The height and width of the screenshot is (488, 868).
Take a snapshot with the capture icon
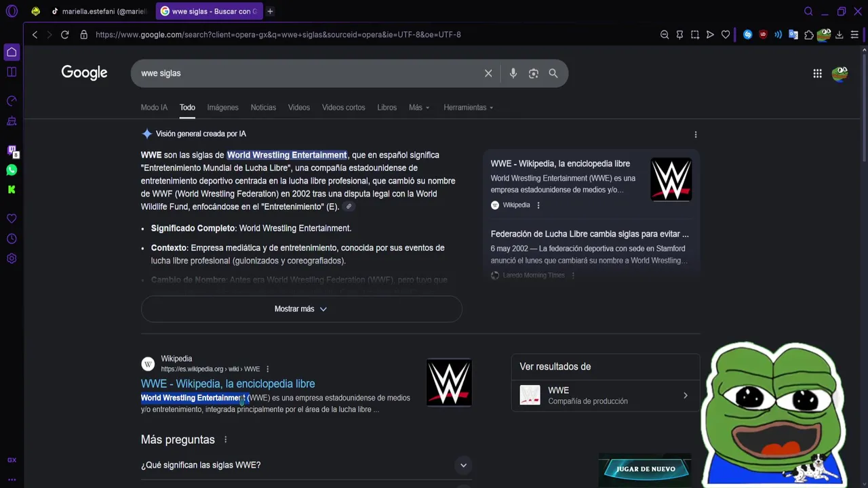[x=695, y=35]
